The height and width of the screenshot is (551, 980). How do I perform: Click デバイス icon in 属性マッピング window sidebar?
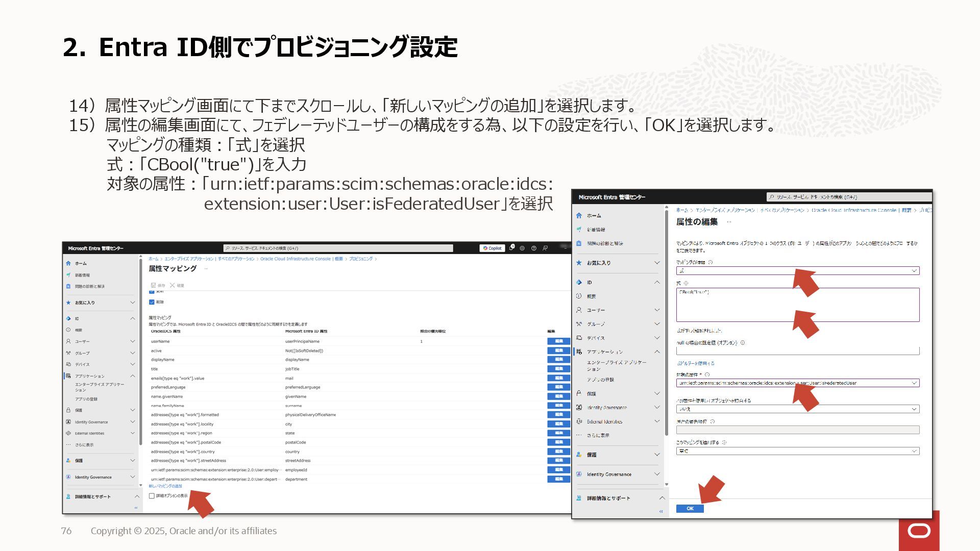click(x=68, y=364)
